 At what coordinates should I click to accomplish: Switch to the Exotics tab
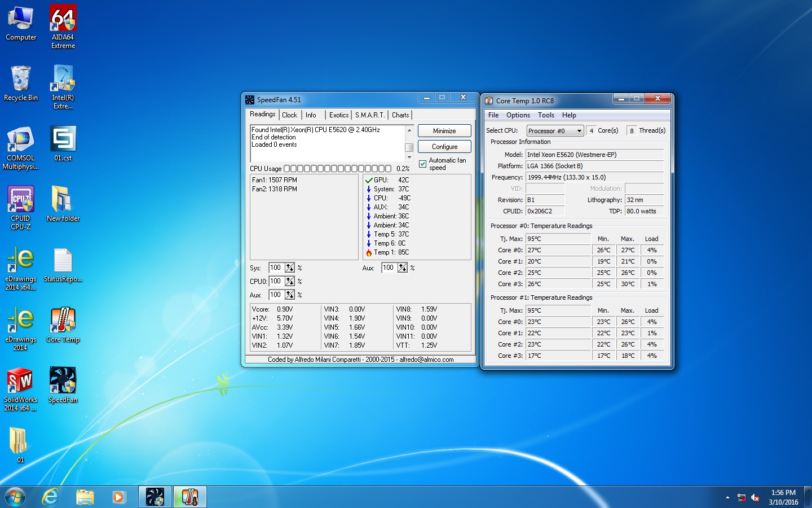(x=339, y=115)
